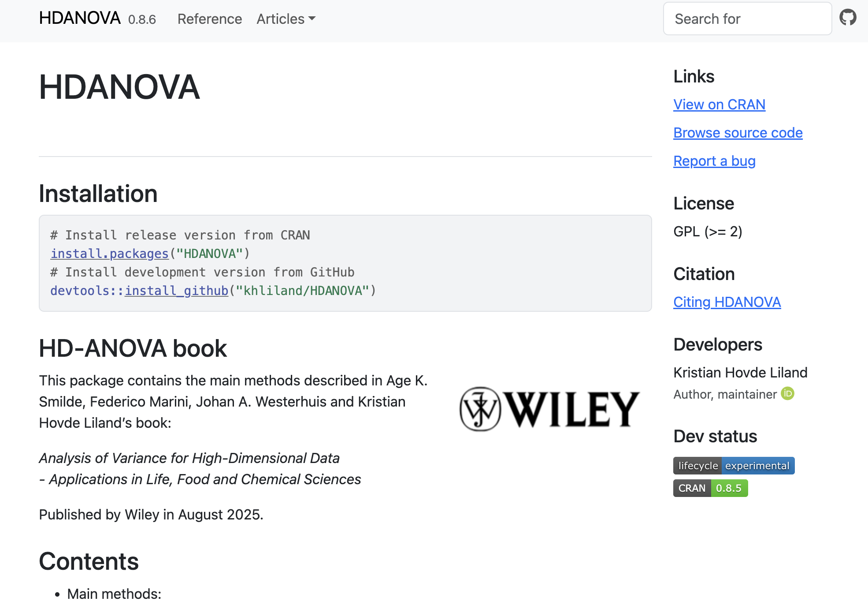Click the version number 0.8.6
The image size is (868, 605).
point(142,19)
